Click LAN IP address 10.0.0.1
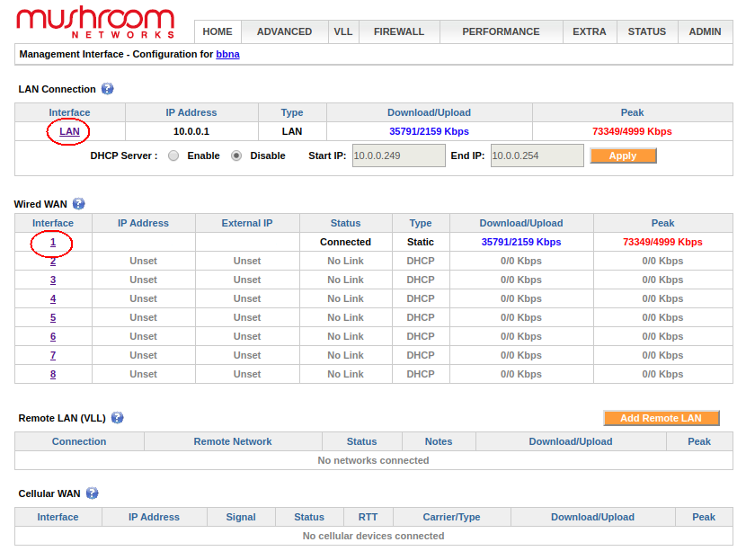This screenshot has height=560, width=746. (x=191, y=131)
